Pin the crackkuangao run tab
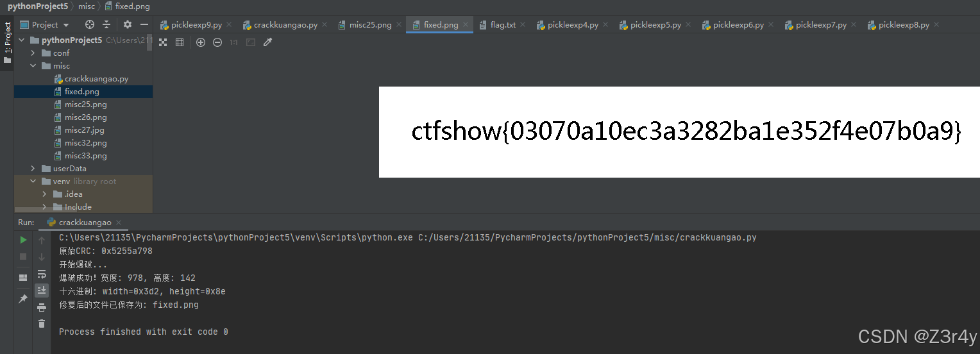980x354 pixels. [x=23, y=299]
